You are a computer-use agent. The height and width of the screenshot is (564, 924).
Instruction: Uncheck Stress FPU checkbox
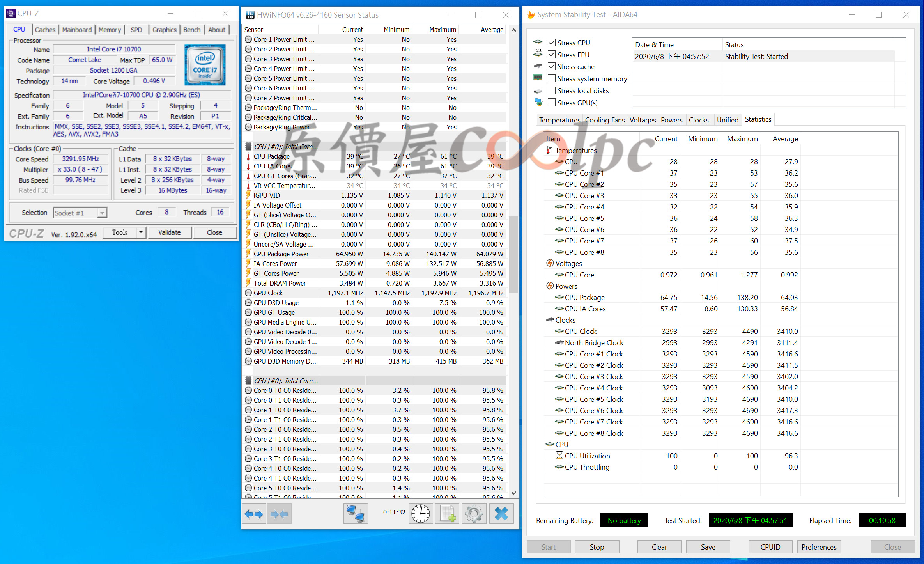(x=552, y=54)
